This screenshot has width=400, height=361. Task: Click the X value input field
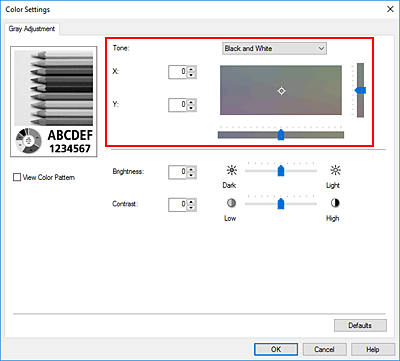177,72
